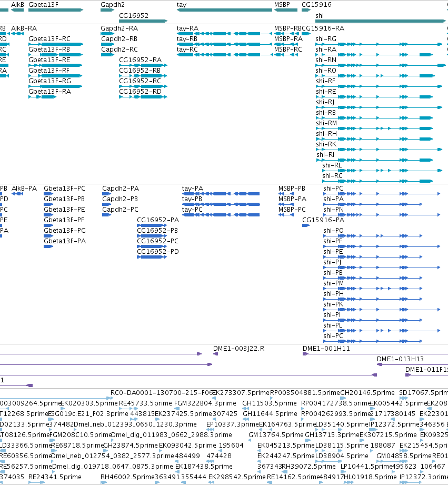Click the shi-RK transcript label
This screenshot has width=448, height=485.
pos(326,144)
